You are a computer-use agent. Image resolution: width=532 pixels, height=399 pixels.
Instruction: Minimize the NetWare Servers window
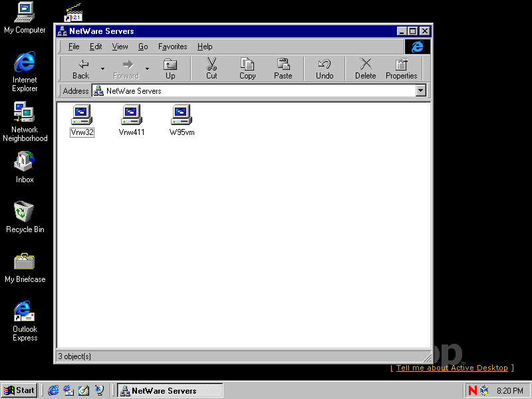point(402,31)
